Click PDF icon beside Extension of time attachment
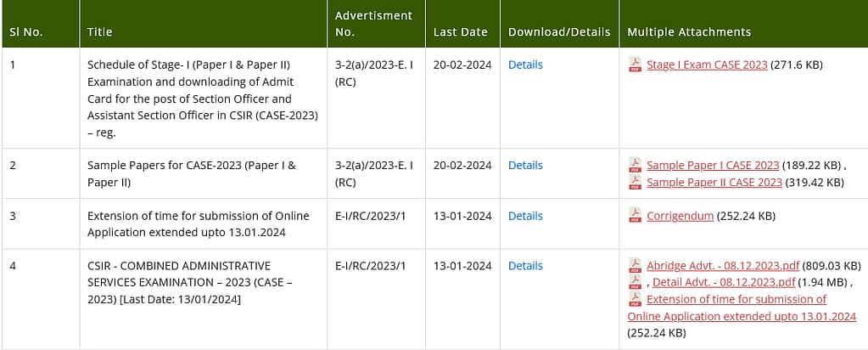868x350 pixels. click(x=635, y=300)
